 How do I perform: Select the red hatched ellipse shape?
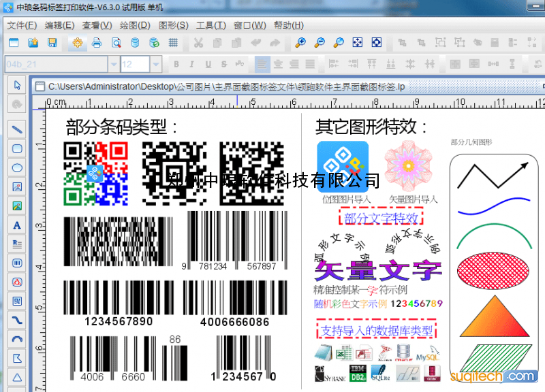point(493,270)
